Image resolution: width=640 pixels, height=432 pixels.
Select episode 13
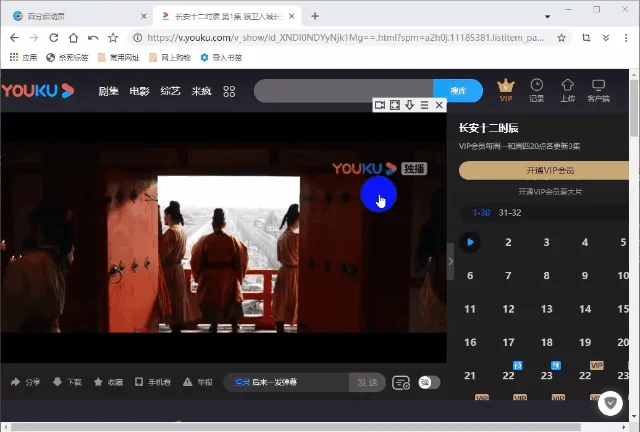pos(547,309)
